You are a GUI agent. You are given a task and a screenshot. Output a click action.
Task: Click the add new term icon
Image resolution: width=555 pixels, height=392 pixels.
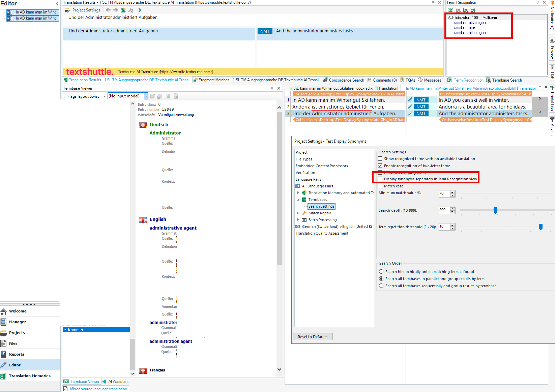click(x=458, y=10)
